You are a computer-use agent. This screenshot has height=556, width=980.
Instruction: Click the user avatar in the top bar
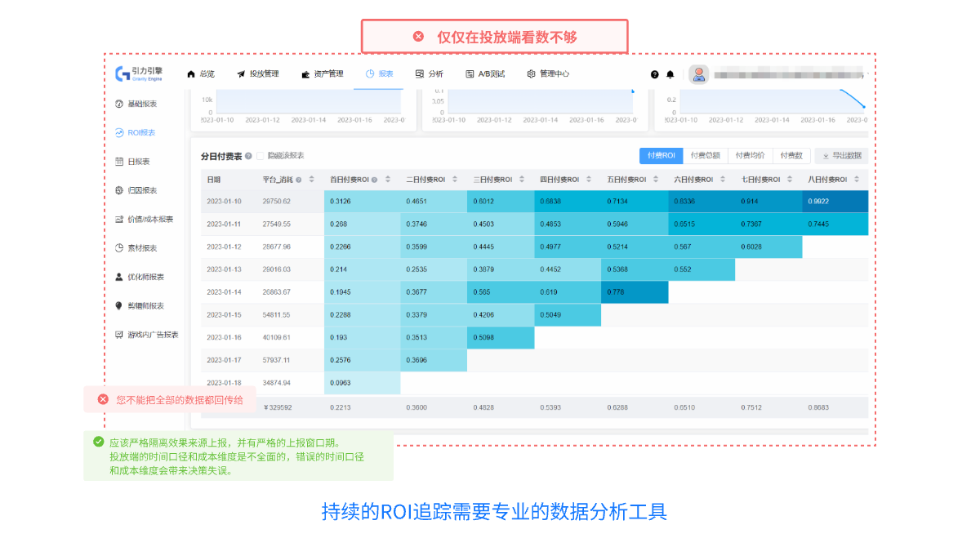tap(698, 74)
